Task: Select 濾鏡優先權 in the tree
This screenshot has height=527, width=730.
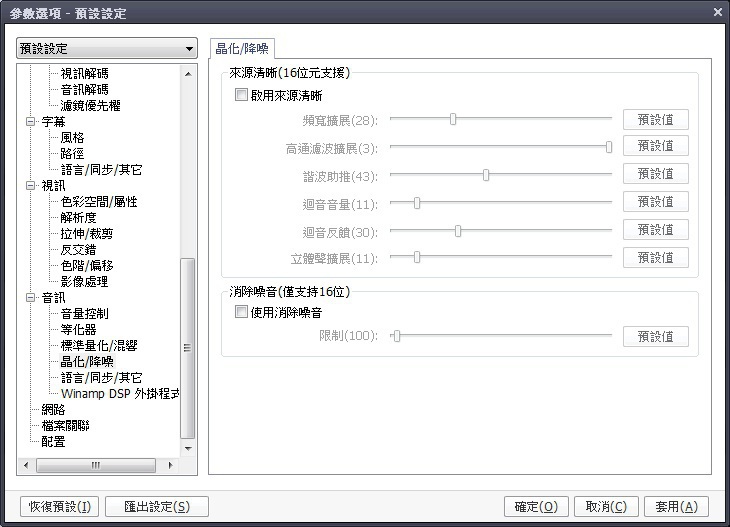Action: (x=90, y=106)
